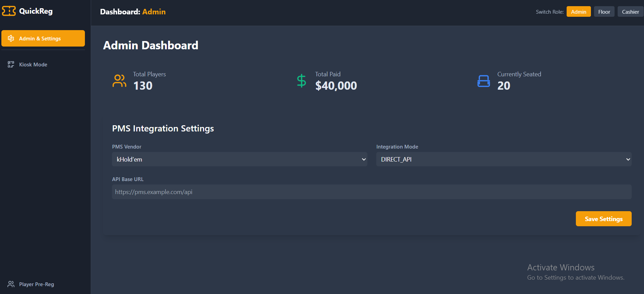
Task: Open the PMS Vendor dropdown
Action: (x=239, y=159)
